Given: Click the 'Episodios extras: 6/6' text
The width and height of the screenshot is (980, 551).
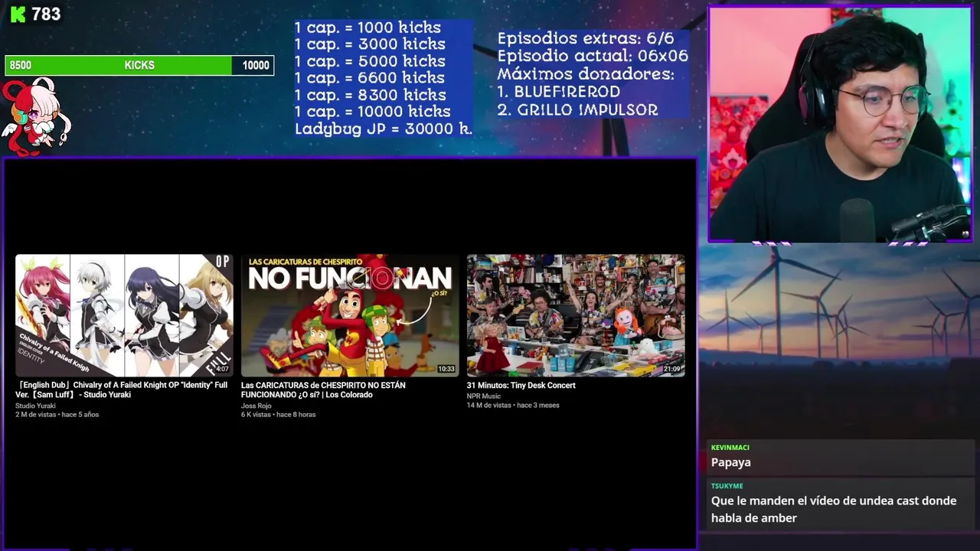Looking at the screenshot, I should (x=586, y=38).
